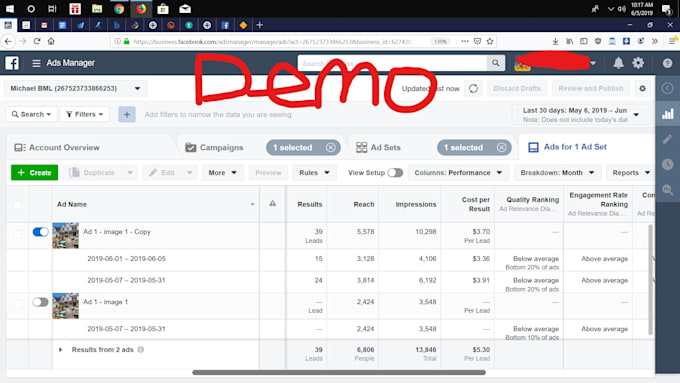
Task: Open Columns: Performance dropdown
Action: (458, 173)
